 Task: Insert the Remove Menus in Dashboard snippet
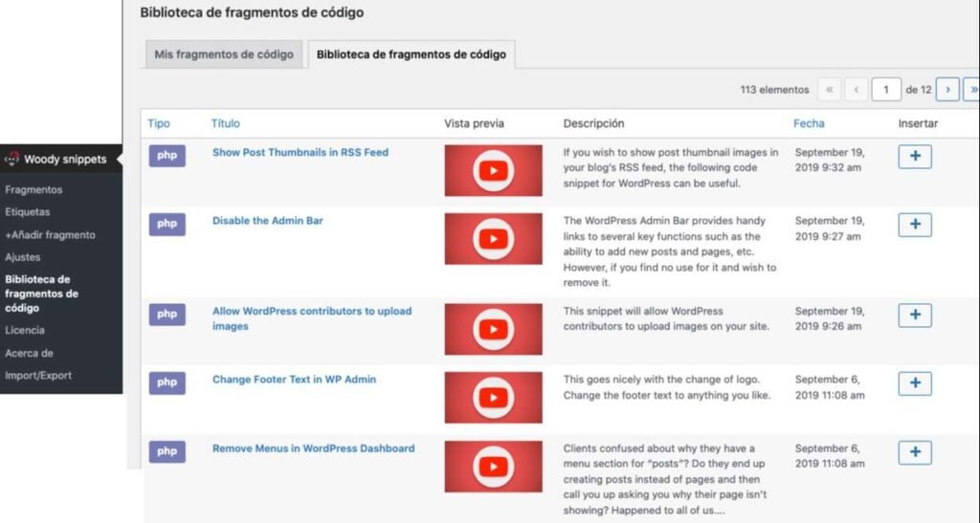(x=915, y=452)
